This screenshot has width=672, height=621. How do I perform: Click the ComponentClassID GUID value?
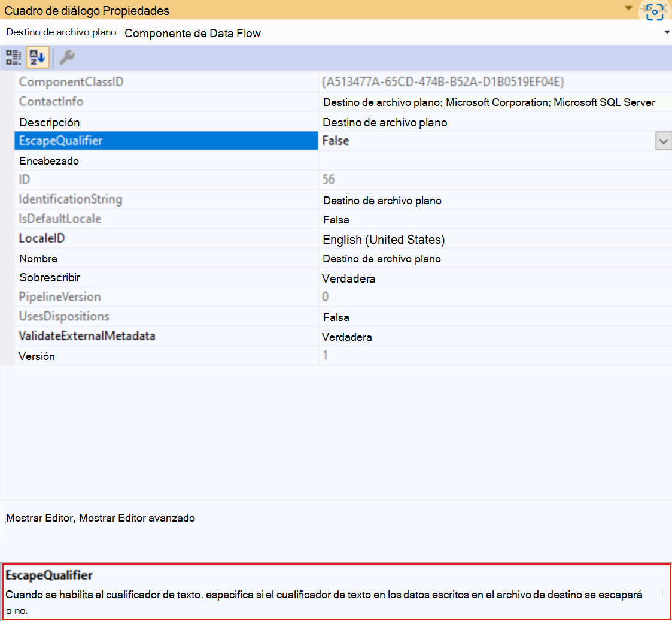443,82
